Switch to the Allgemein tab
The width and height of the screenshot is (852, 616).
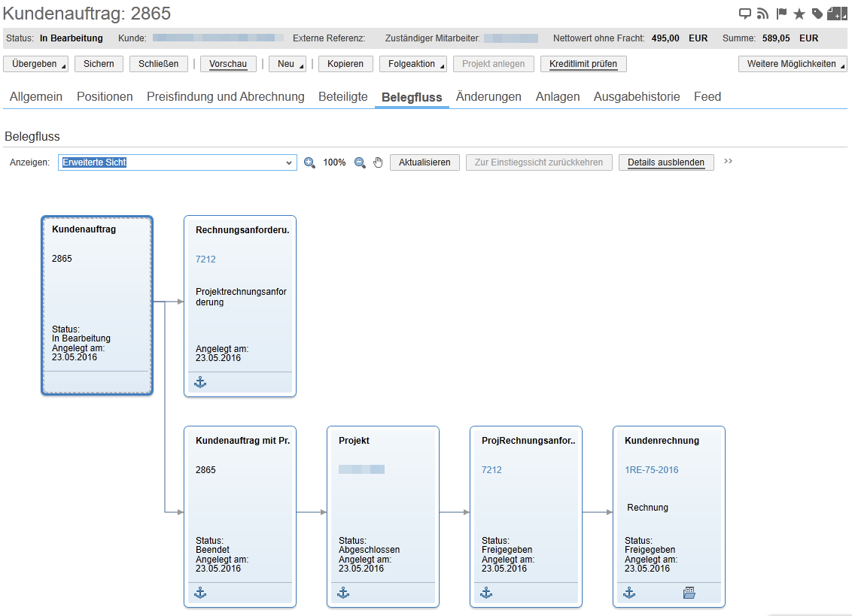point(36,97)
